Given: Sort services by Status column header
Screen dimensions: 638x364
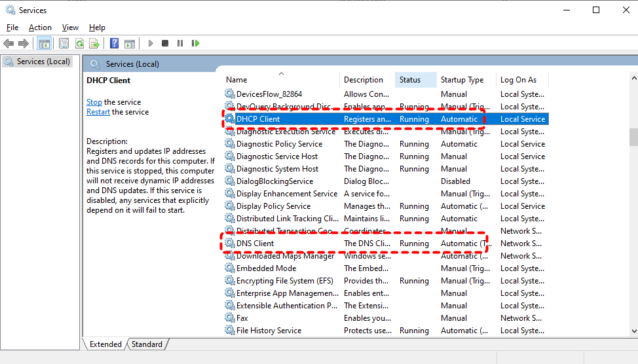Looking at the screenshot, I should [x=411, y=80].
